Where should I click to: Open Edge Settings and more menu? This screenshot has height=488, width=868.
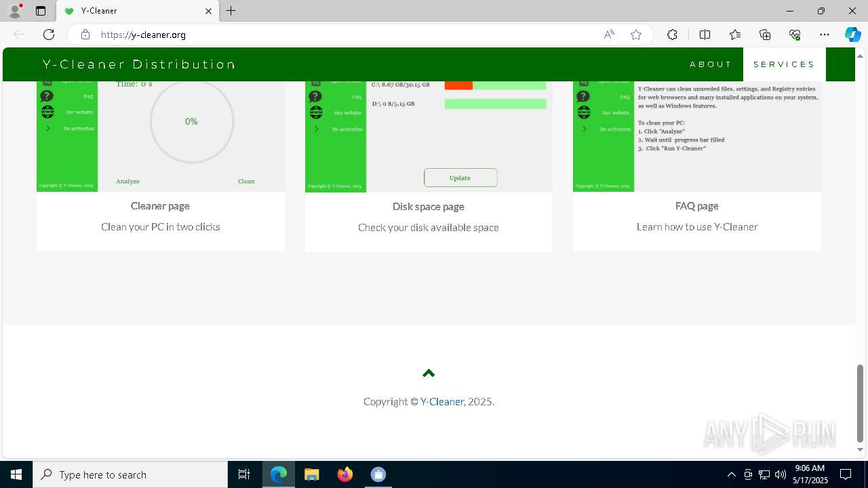tap(825, 35)
